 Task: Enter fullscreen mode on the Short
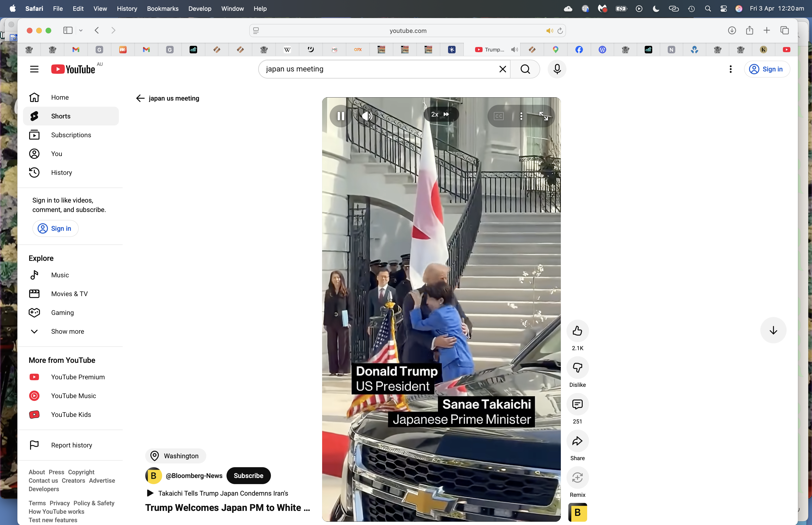[x=543, y=116]
